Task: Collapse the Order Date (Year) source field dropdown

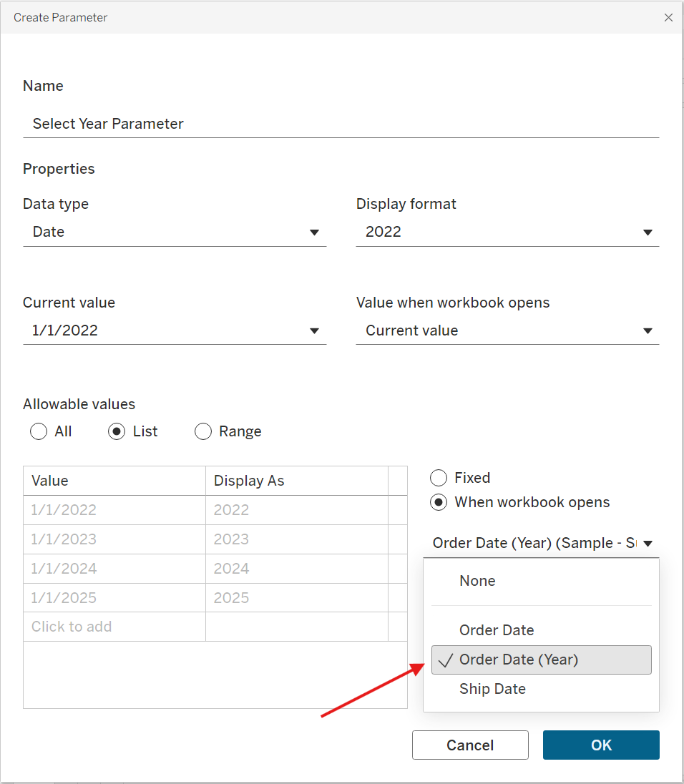Action: [543, 543]
